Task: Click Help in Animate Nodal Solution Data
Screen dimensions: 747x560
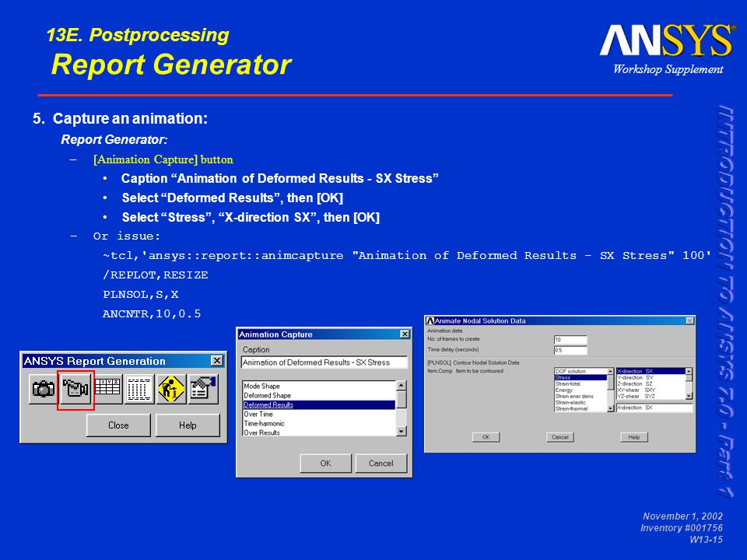Action: point(634,437)
